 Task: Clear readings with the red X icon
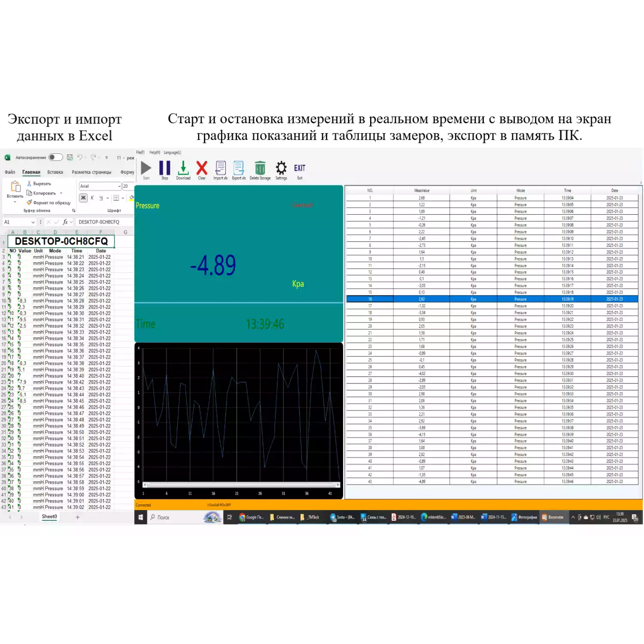tap(202, 168)
